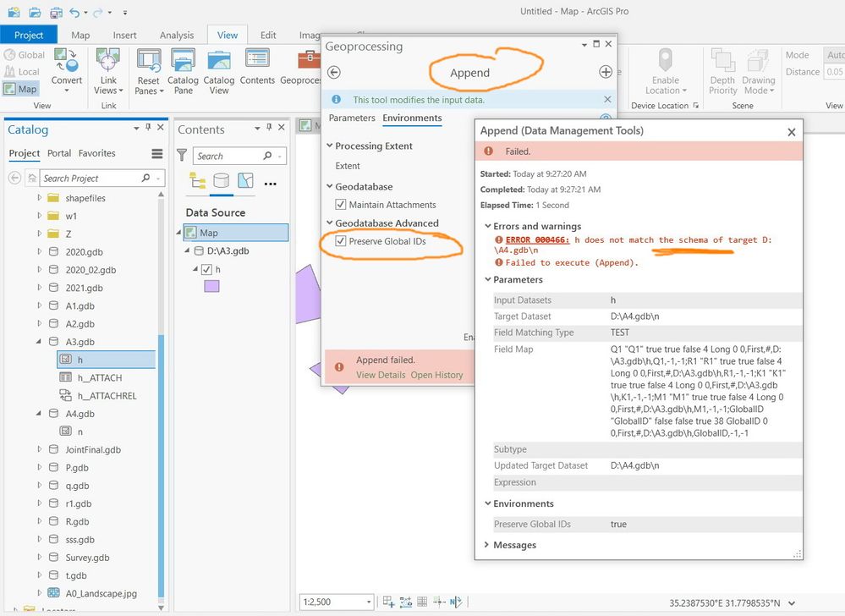Open the Project tab

click(29, 35)
